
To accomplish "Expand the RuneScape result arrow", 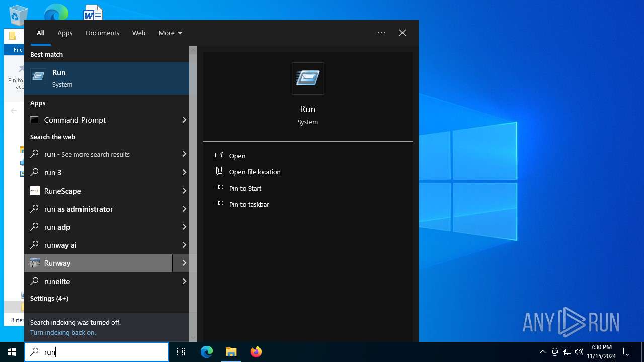I will click(x=184, y=191).
